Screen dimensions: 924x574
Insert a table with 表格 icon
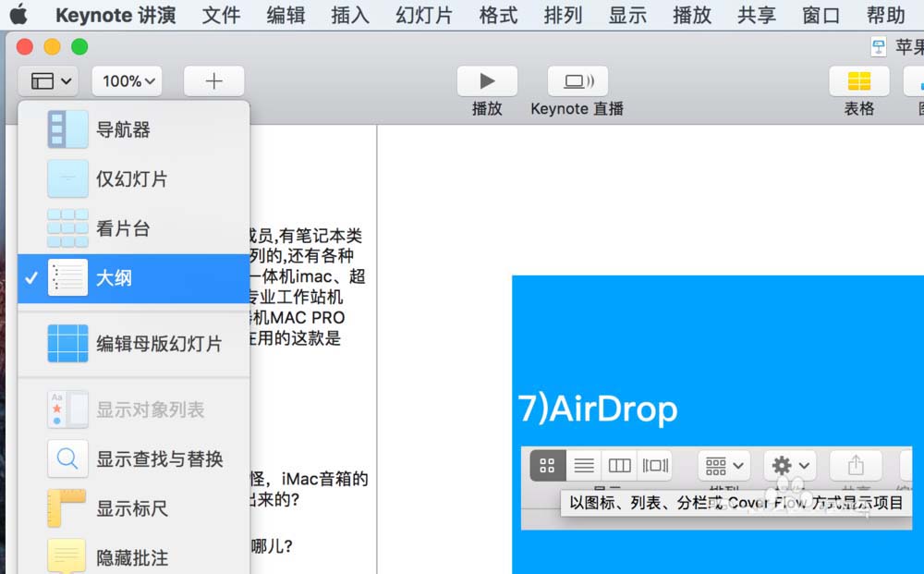coord(859,80)
